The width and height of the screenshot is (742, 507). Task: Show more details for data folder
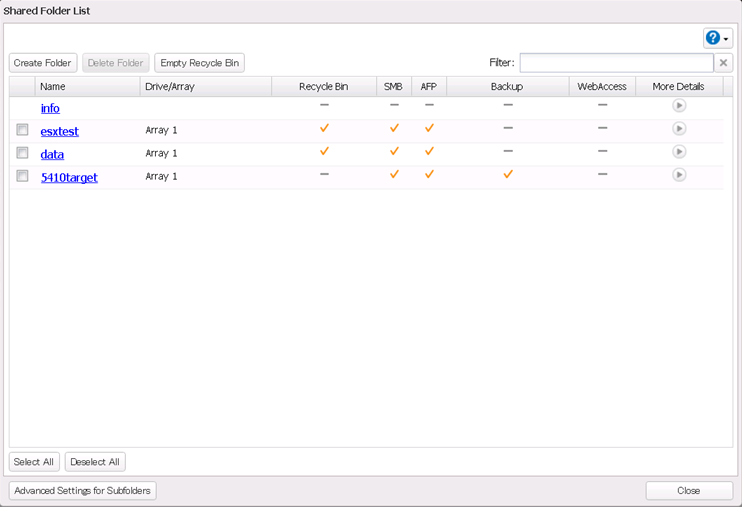click(679, 152)
